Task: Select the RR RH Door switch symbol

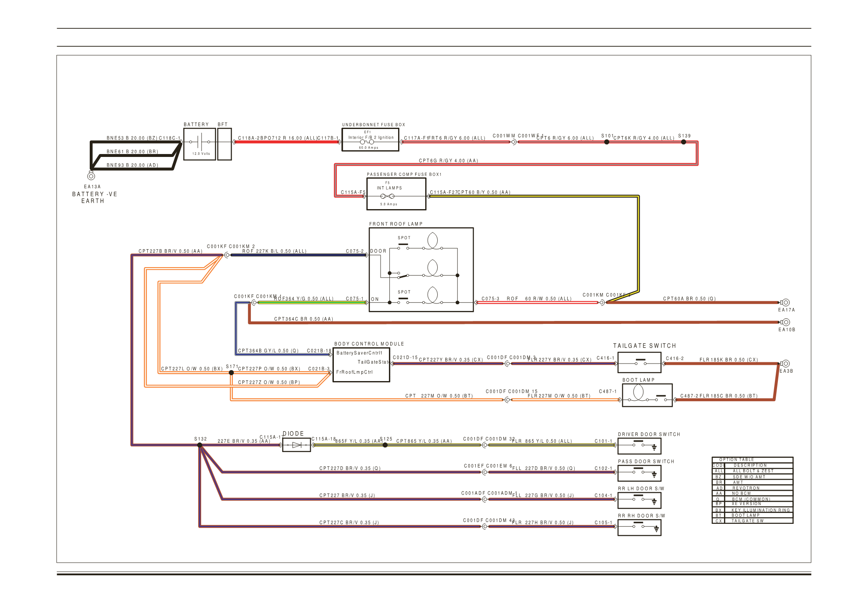Action: click(x=639, y=528)
